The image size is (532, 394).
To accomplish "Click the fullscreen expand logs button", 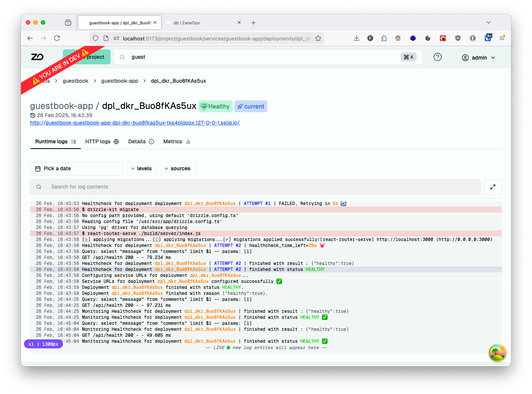I will tap(493, 187).
